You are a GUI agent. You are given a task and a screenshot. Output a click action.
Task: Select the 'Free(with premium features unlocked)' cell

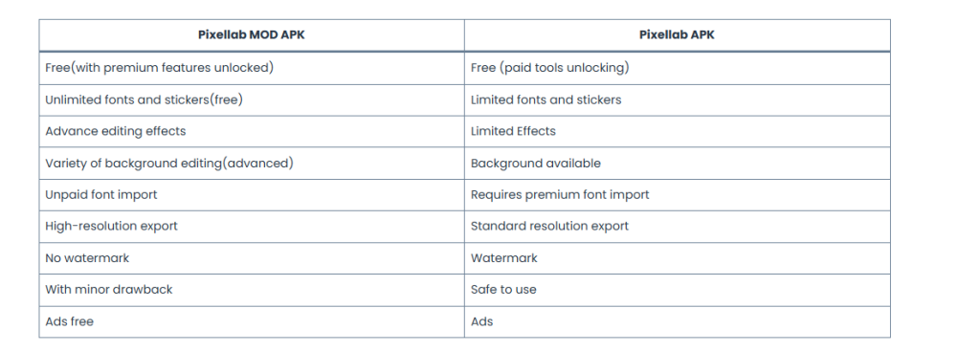pyautogui.click(x=252, y=68)
